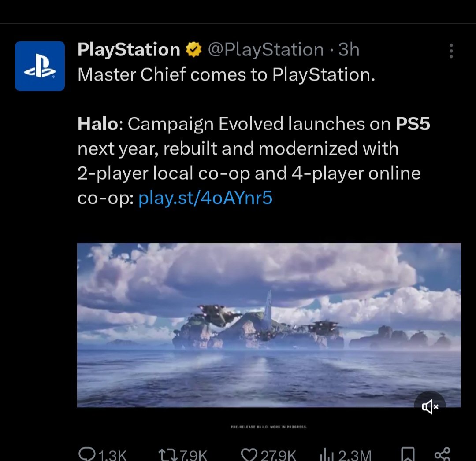Open the three-dot more options menu

tap(451, 51)
